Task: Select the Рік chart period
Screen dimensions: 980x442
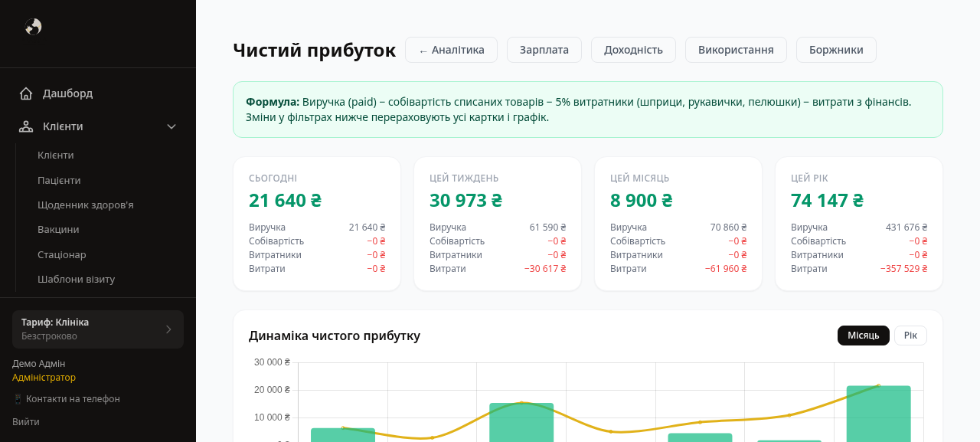Action: [x=910, y=336]
